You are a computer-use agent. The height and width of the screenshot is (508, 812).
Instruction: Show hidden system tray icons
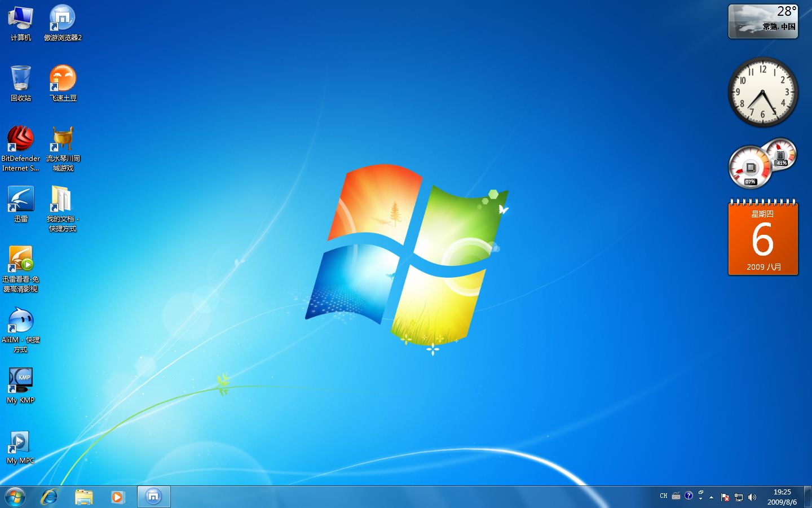click(x=712, y=497)
